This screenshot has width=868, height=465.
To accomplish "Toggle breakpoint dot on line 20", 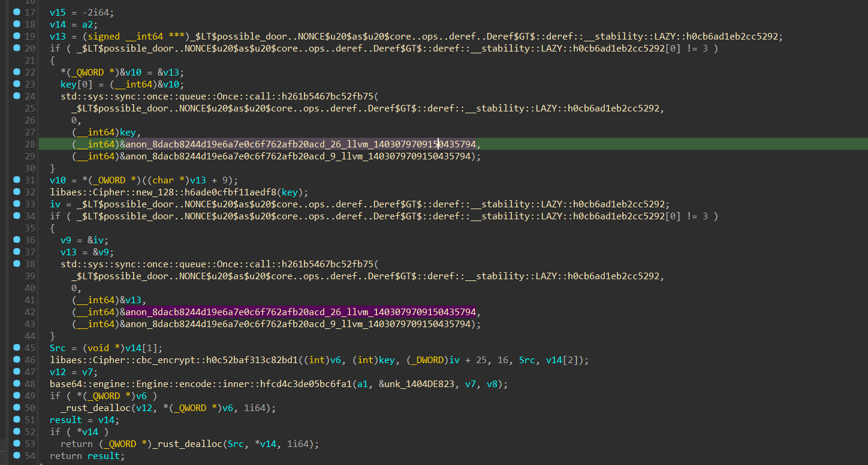I will point(17,48).
